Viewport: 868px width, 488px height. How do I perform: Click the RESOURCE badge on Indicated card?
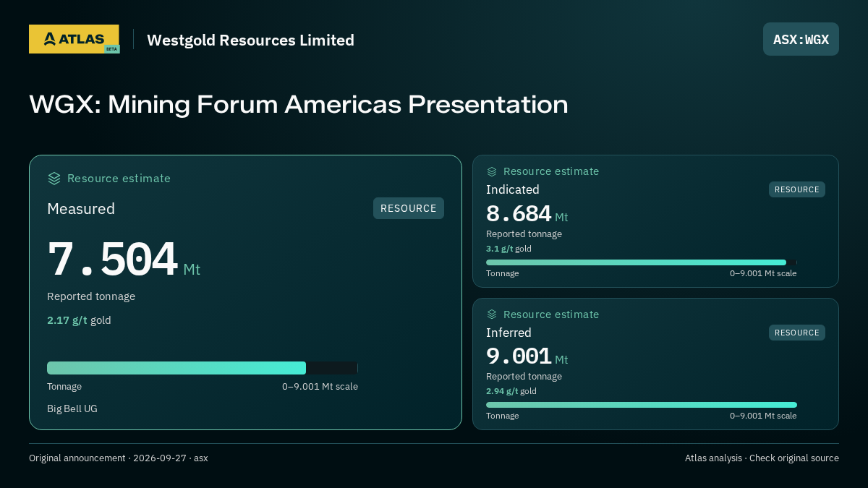[797, 189]
